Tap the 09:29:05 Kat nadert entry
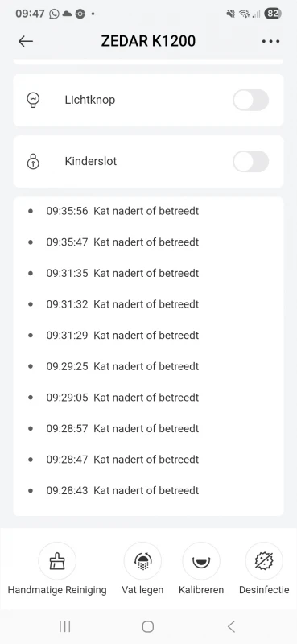297x644 pixels. pos(122,398)
